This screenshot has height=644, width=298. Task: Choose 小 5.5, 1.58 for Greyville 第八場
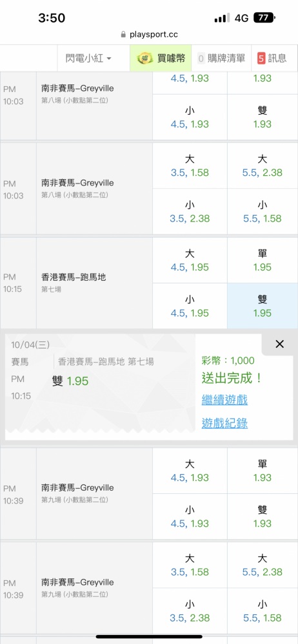click(263, 211)
